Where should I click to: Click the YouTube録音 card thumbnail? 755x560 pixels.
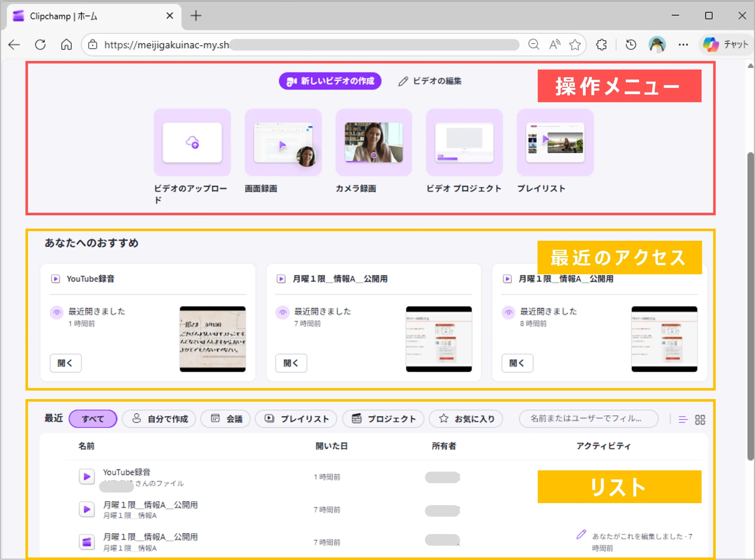coord(213,339)
